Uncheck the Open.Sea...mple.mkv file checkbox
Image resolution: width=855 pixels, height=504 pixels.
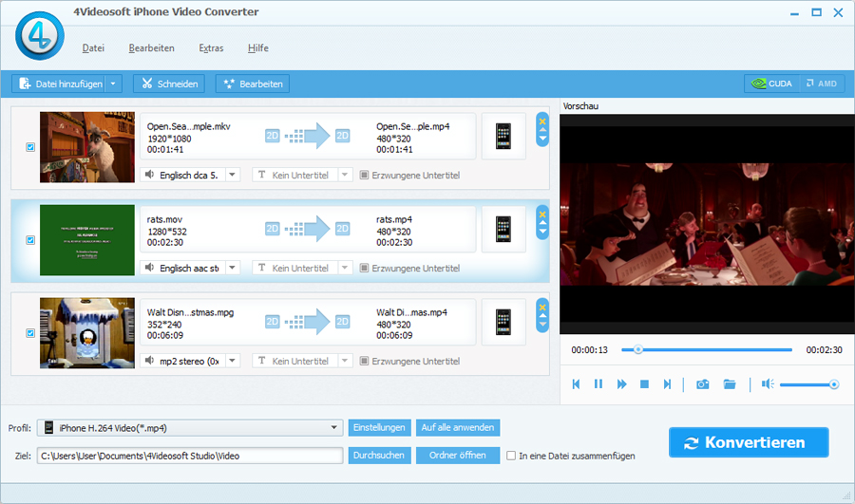tap(30, 147)
